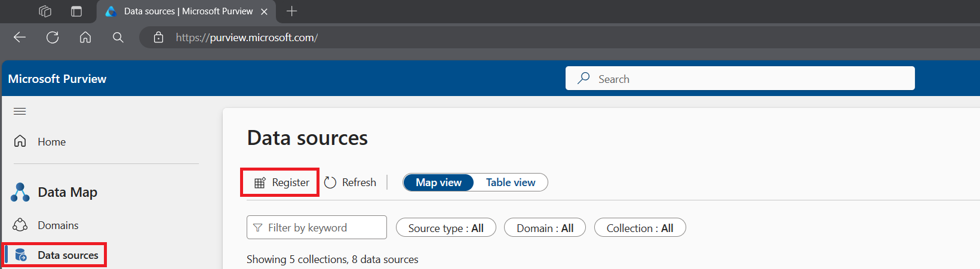Open the Domain filter
Image resolution: width=980 pixels, height=269 pixels.
(545, 228)
